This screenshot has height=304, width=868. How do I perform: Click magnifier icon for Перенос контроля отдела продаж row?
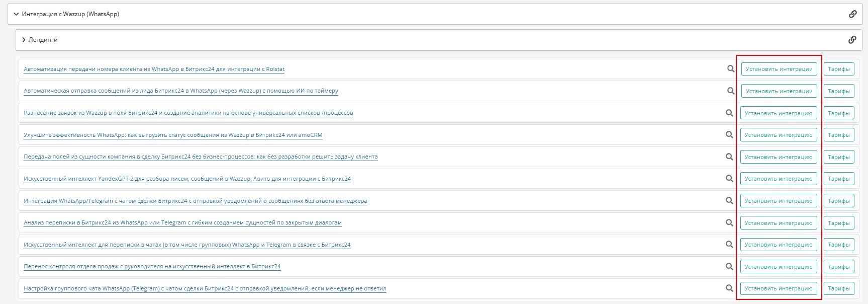click(729, 267)
